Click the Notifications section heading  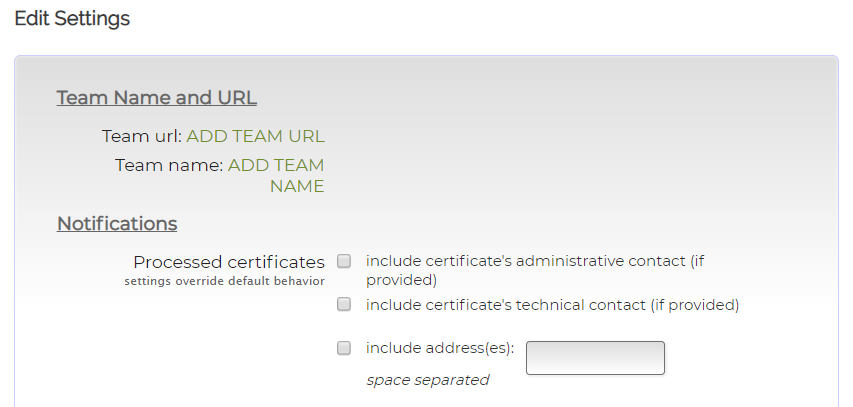coord(117,224)
